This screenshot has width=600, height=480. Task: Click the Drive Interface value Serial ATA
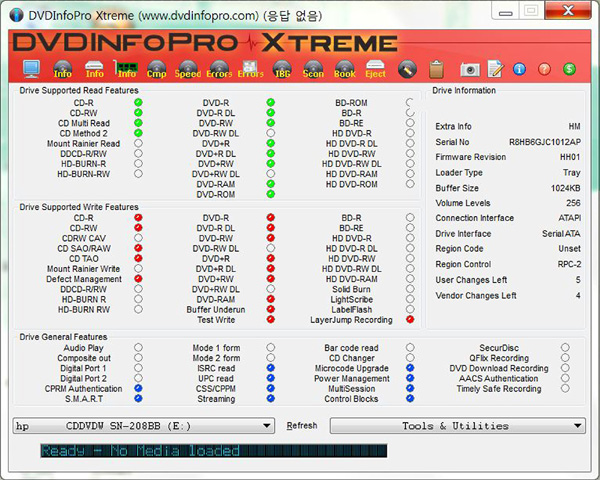point(561,233)
